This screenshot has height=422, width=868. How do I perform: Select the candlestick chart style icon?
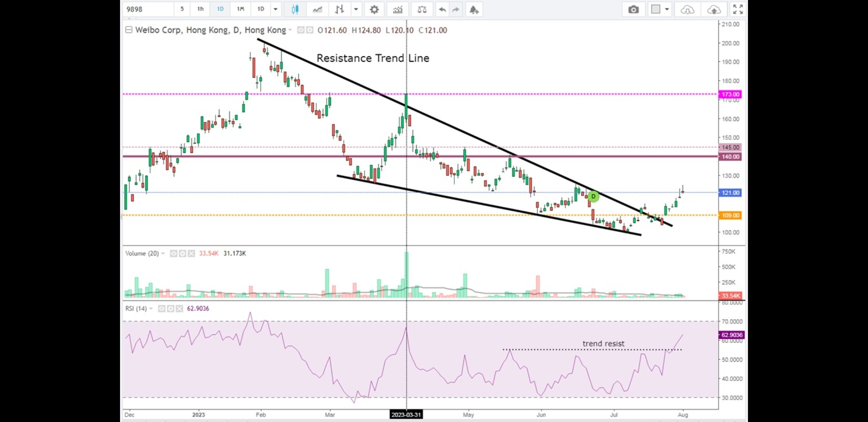coord(295,9)
